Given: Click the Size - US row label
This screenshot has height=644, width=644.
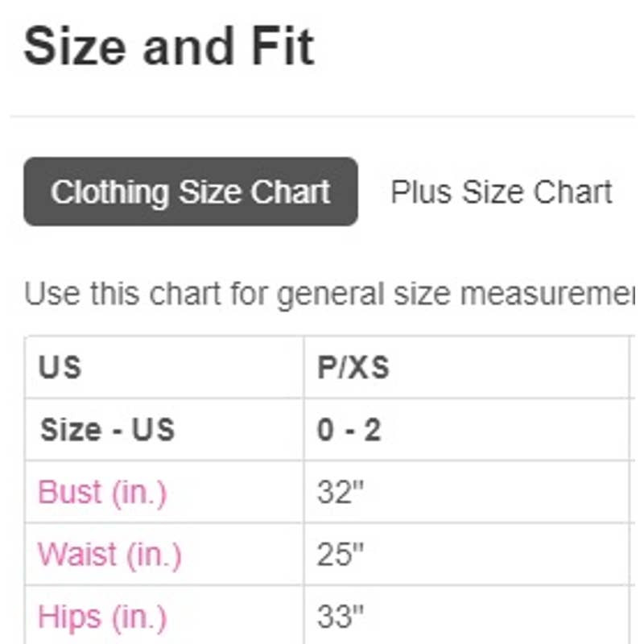Looking at the screenshot, I should click(164, 430).
